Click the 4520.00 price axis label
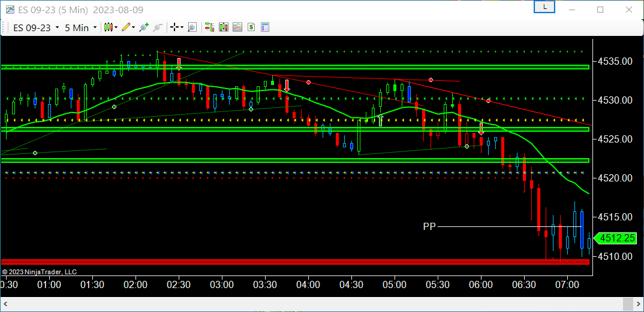The image size is (644, 312). click(615, 178)
